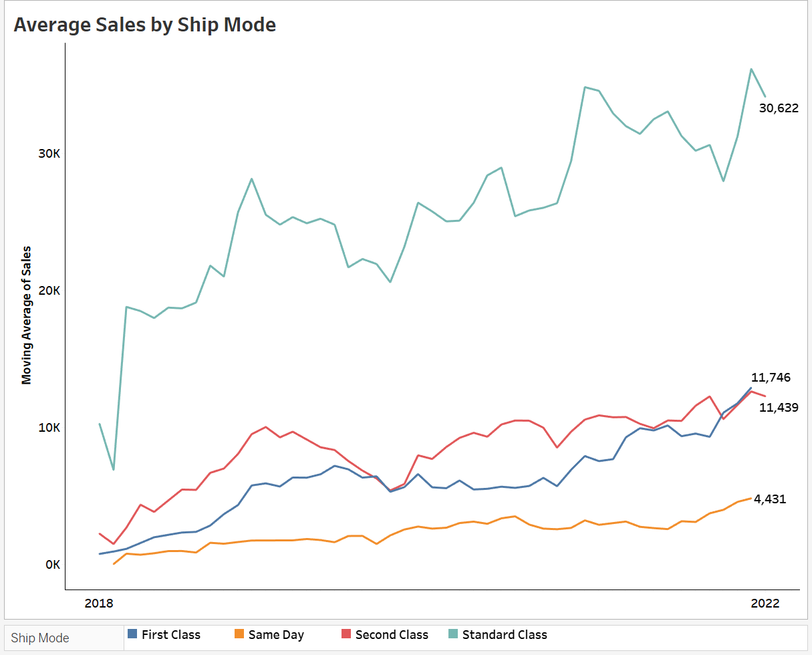The height and width of the screenshot is (655, 812).
Task: Click the 10K y-axis tick label
Action: (49, 428)
